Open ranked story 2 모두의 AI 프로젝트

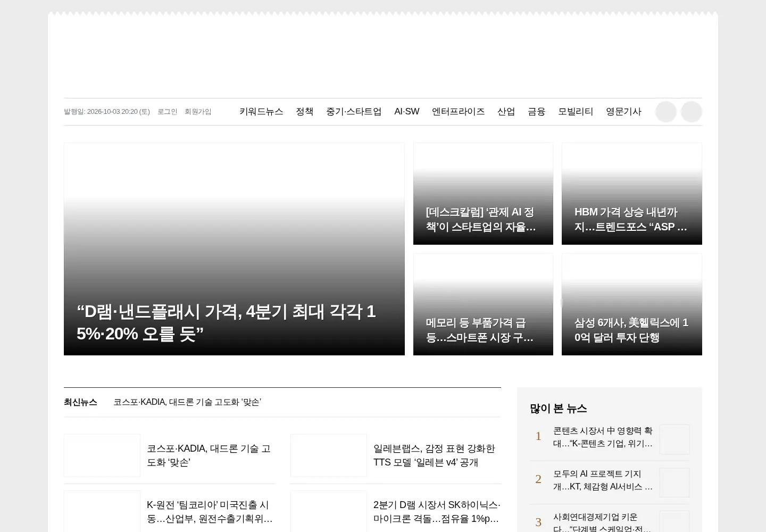[x=603, y=480]
